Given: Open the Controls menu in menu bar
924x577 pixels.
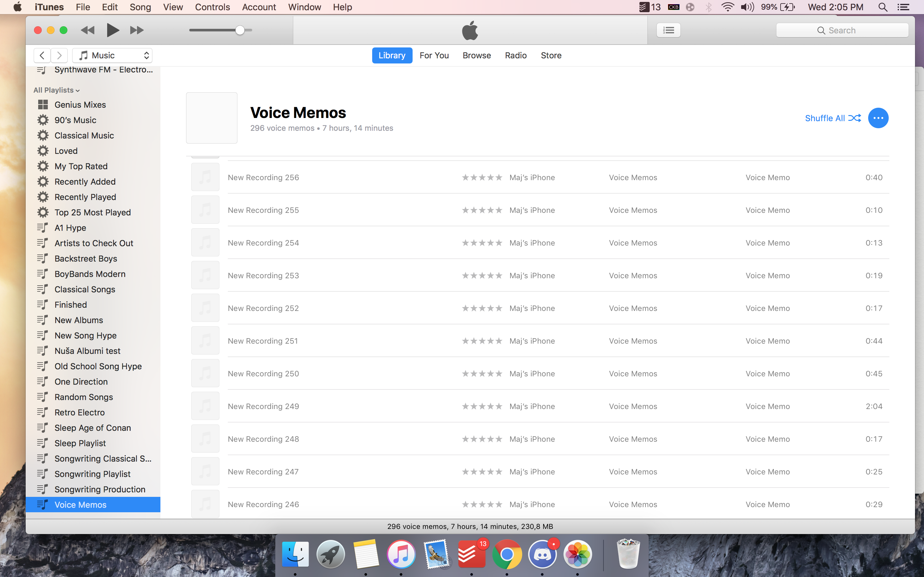Looking at the screenshot, I should click(x=212, y=7).
